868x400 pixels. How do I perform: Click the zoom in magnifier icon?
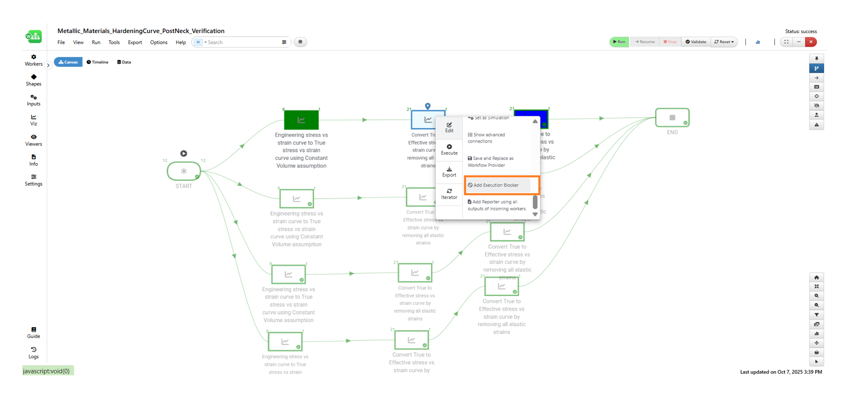[816, 296]
